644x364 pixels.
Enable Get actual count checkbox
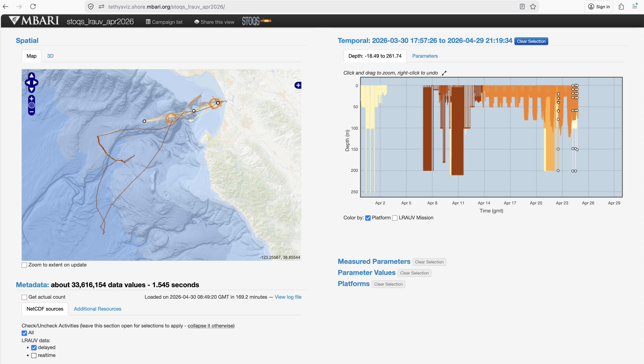coord(24,297)
